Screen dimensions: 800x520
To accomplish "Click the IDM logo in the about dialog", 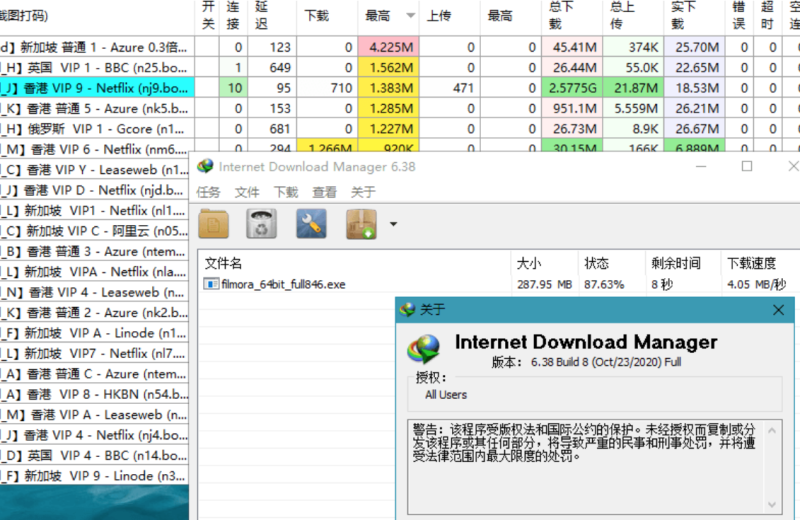I will click(423, 349).
